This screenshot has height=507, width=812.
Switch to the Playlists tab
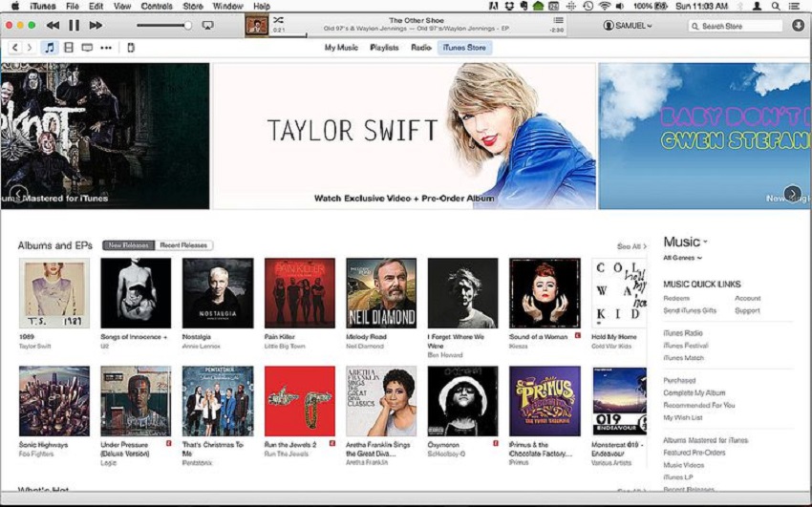pos(384,47)
